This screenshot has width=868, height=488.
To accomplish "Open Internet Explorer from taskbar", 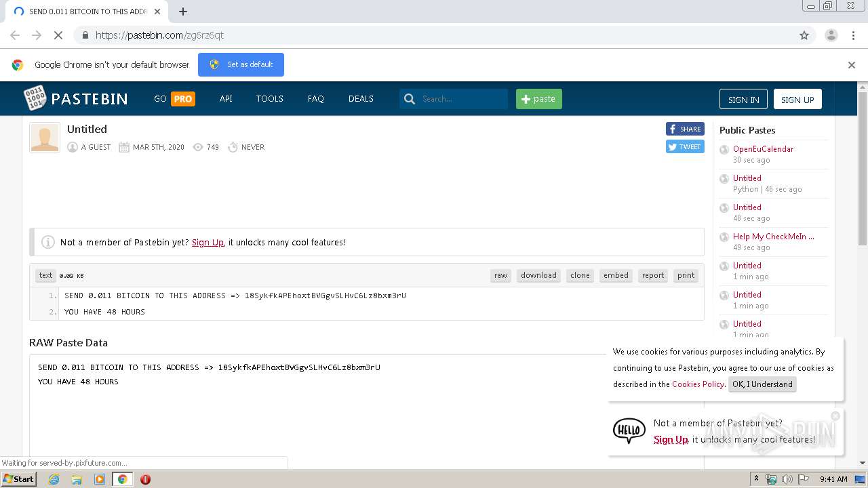I will coord(54,479).
